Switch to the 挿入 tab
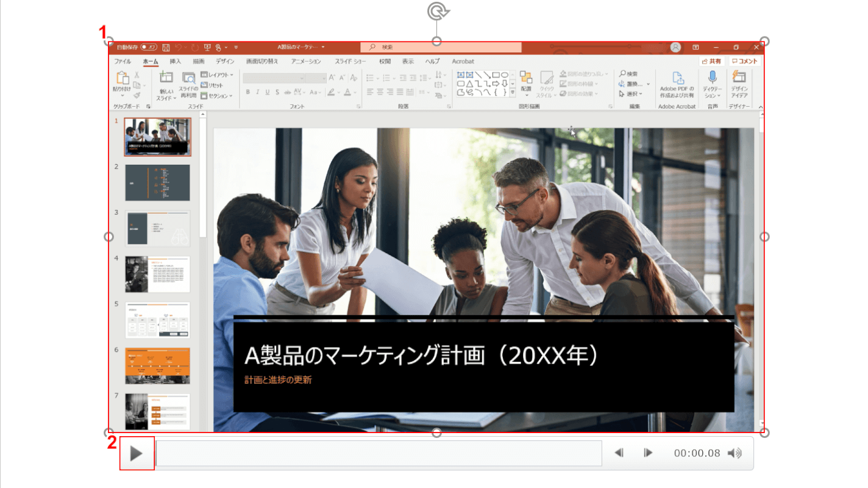This screenshot has width=868, height=488. coord(176,62)
